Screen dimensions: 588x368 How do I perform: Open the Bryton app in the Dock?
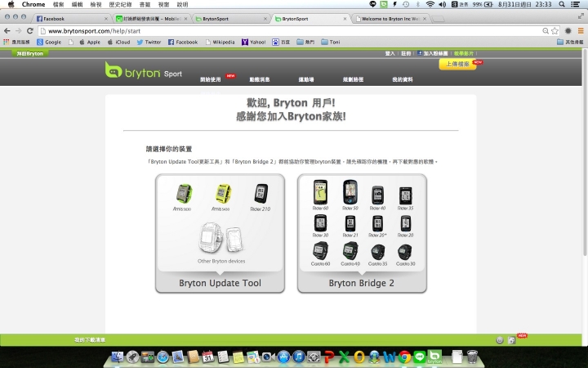(435, 357)
